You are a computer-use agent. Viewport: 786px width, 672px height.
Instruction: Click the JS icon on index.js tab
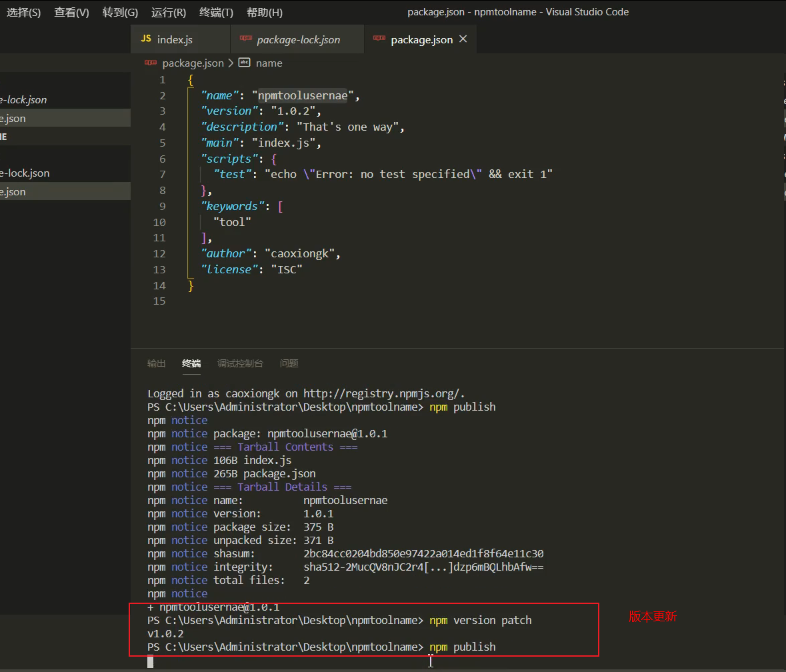pos(146,39)
